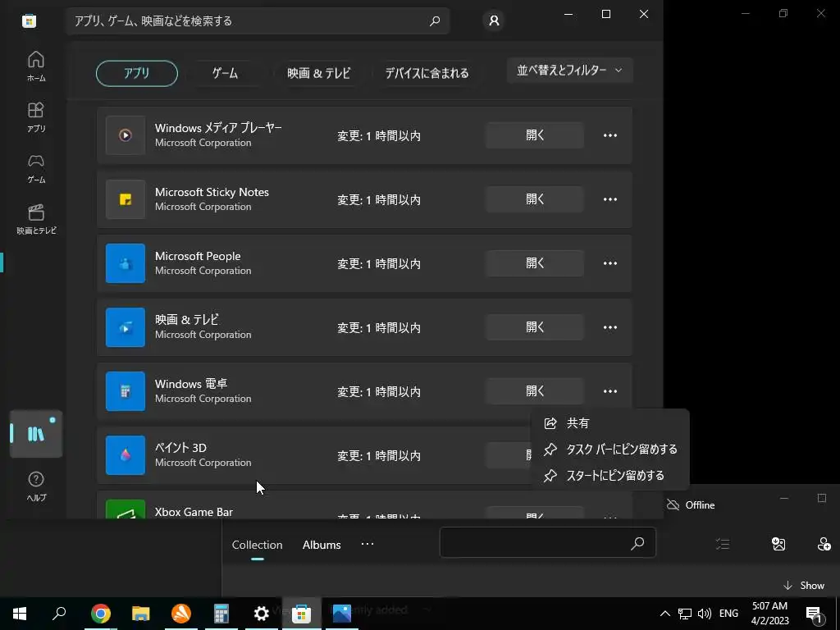
Task: Open more options for Microsoft Sticky Notes
Action: click(610, 199)
